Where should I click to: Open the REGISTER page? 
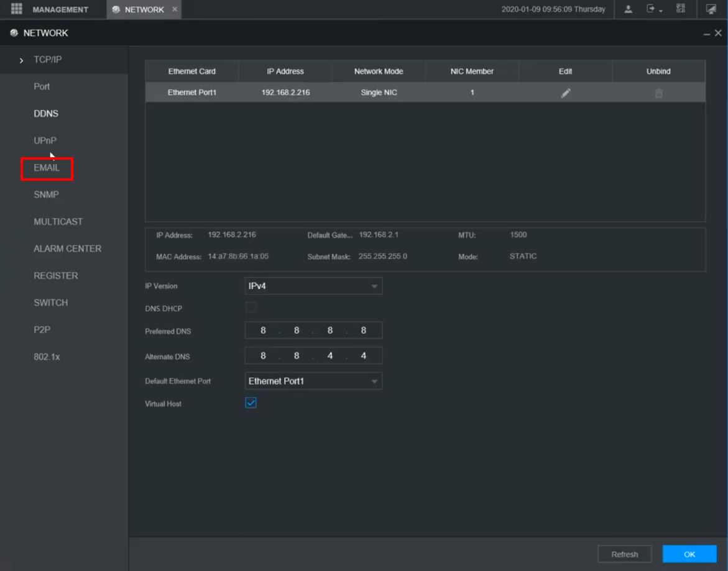(x=56, y=275)
